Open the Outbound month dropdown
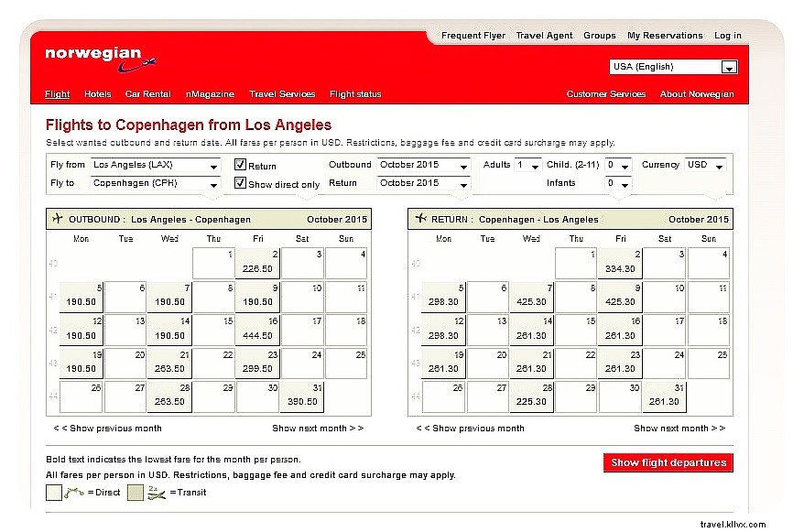 [x=424, y=165]
